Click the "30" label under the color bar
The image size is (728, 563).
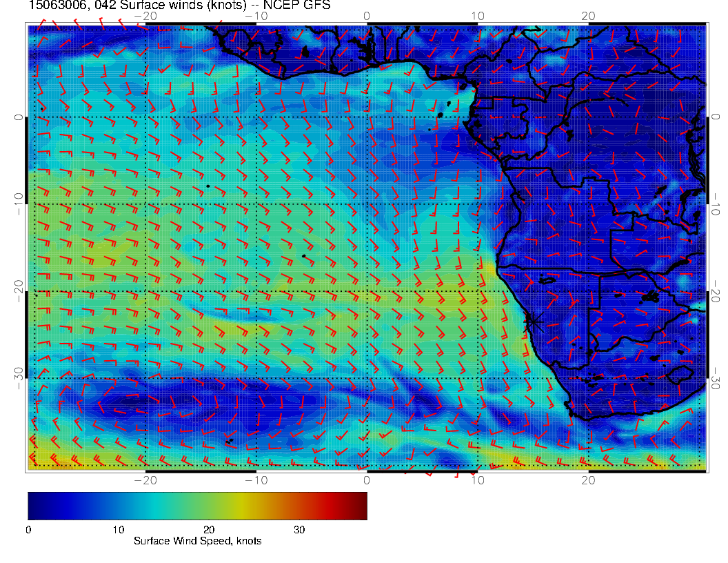[299, 530]
